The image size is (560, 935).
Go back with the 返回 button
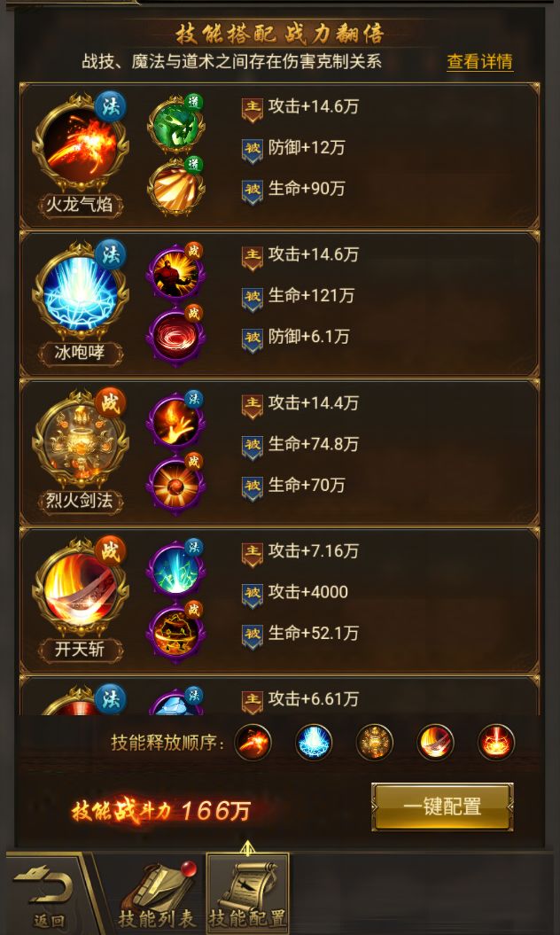point(49,894)
